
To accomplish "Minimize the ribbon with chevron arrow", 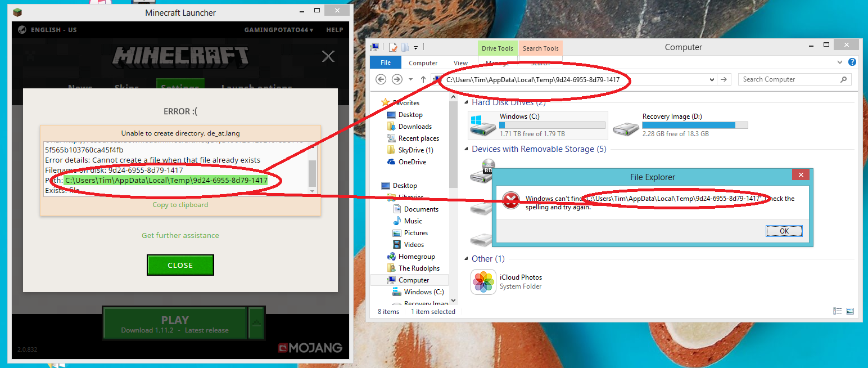I will (x=840, y=62).
